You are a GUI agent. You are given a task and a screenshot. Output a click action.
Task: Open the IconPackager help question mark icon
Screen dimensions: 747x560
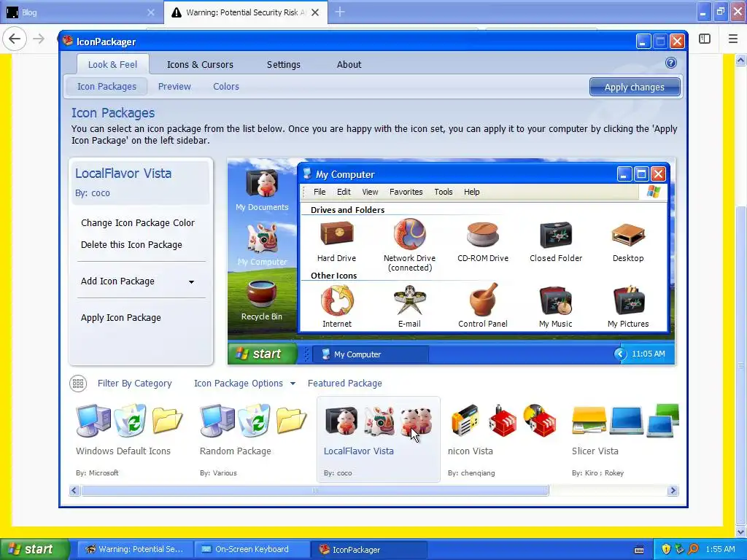point(671,63)
